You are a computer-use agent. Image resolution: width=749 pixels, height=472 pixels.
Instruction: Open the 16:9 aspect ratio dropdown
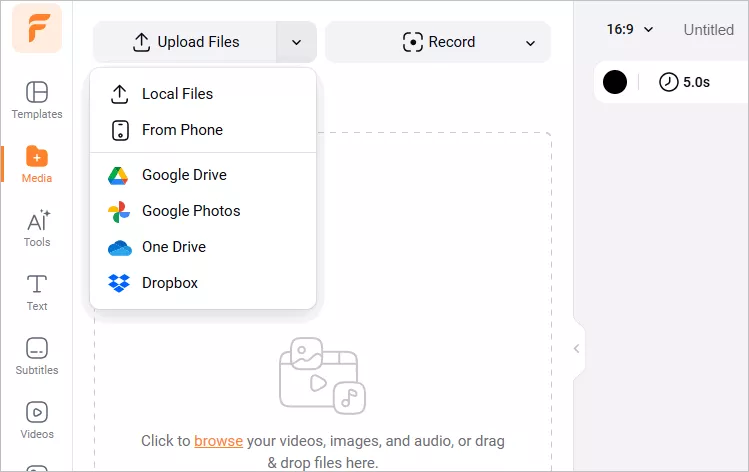tap(630, 30)
